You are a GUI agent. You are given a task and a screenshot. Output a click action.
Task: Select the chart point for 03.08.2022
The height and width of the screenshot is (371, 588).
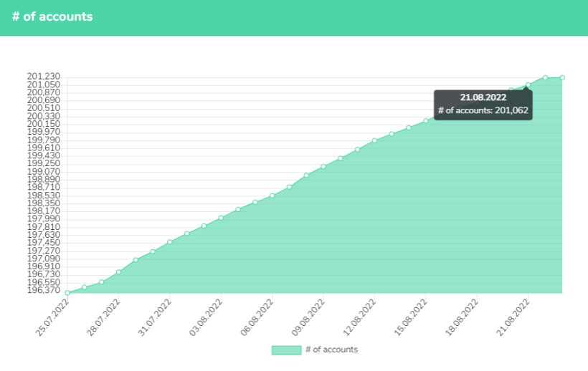221,218
